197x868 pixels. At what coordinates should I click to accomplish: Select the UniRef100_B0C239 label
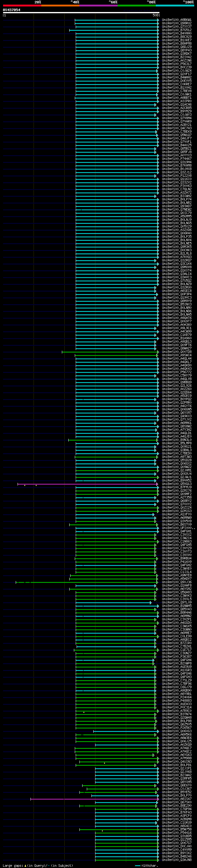pyautogui.click(x=176, y=67)
